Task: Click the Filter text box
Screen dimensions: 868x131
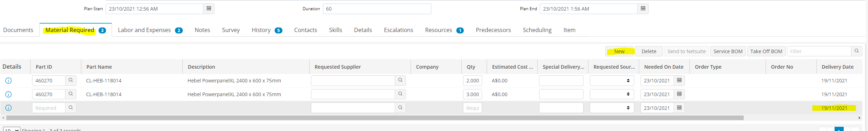Action: (x=819, y=51)
